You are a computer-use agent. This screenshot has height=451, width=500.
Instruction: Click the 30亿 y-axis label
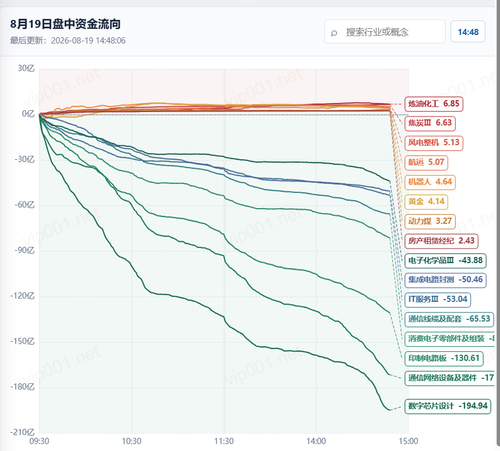(x=26, y=68)
